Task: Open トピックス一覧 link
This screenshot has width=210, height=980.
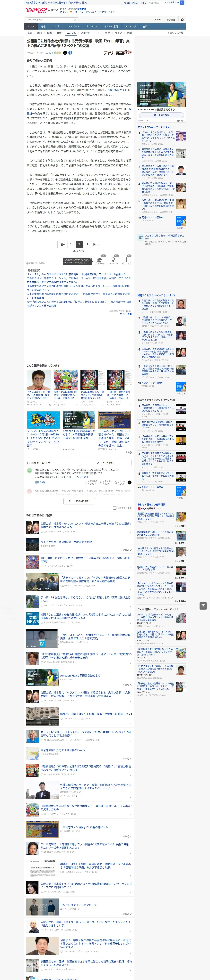Action: click(x=175, y=33)
